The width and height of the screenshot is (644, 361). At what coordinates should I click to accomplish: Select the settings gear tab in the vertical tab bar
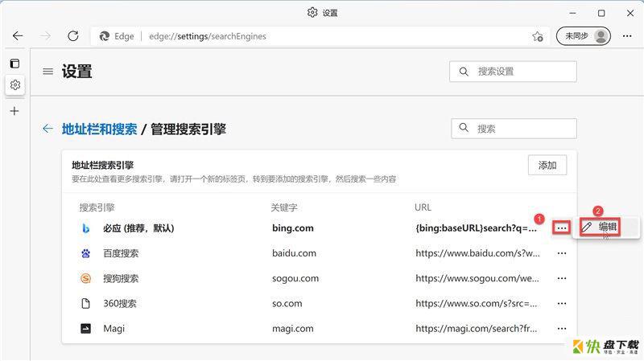(x=15, y=85)
